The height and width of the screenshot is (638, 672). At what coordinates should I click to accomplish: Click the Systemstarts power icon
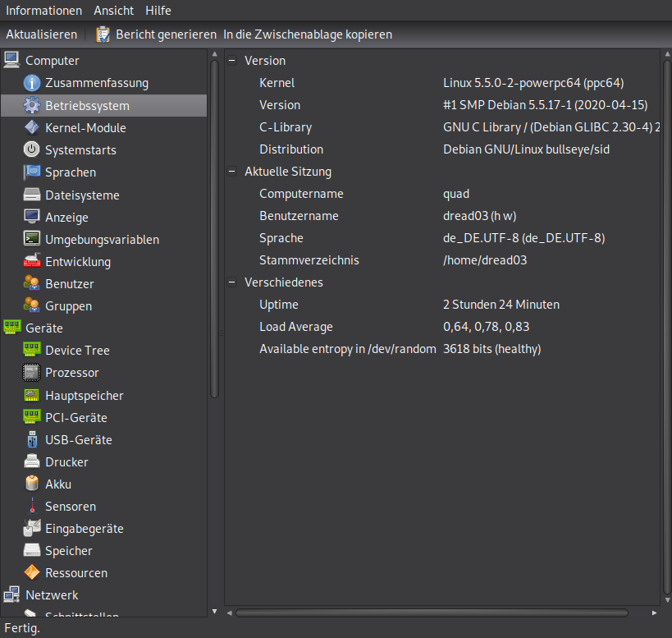[x=32, y=149]
